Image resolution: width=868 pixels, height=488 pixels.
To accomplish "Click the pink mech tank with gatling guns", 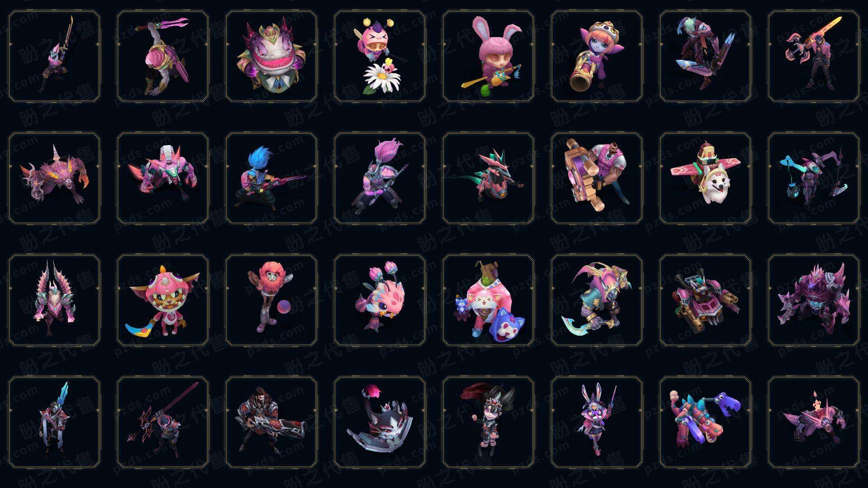I will 705,300.
